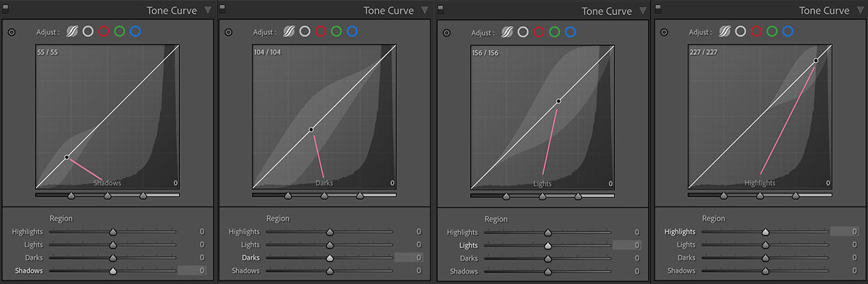868x284 pixels.
Task: Select the curve control point in 55 / 55 graph
Action: pos(67,157)
